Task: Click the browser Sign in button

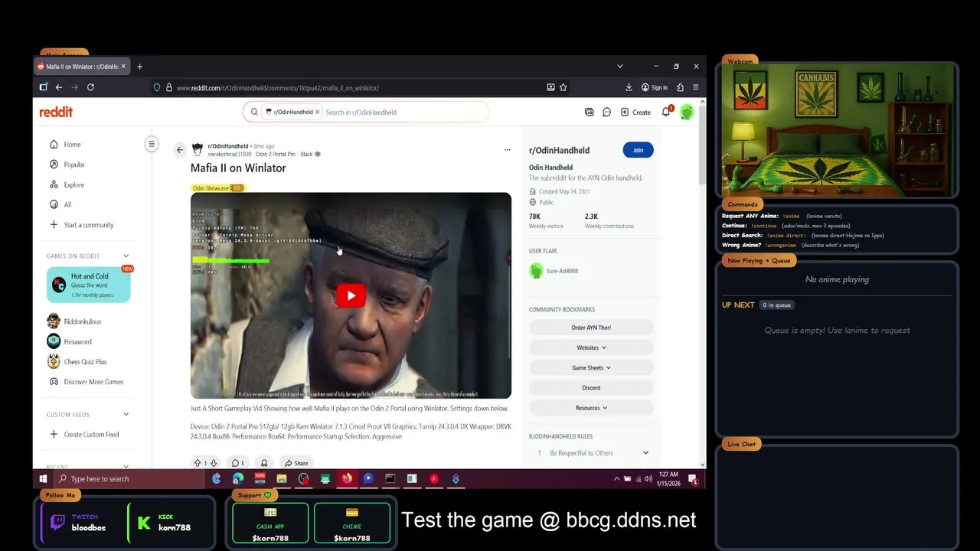Action: (655, 87)
